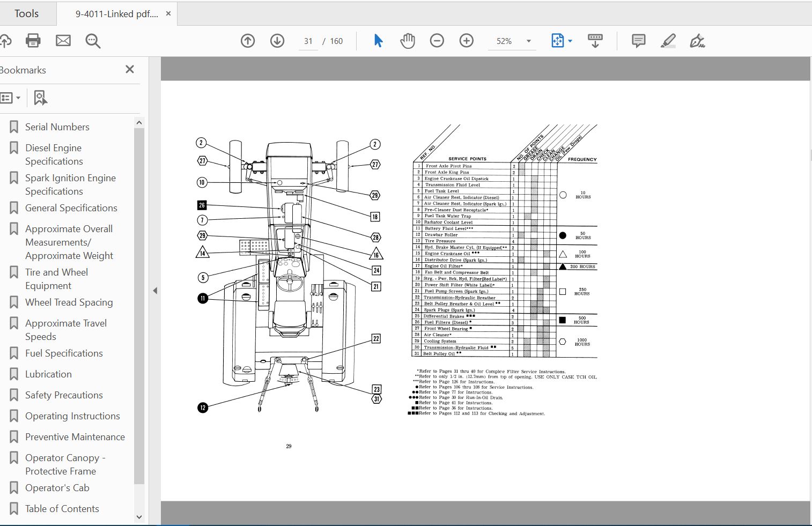
Task: Jump to the Fuel Specifications bookmark
Action: tap(64, 353)
